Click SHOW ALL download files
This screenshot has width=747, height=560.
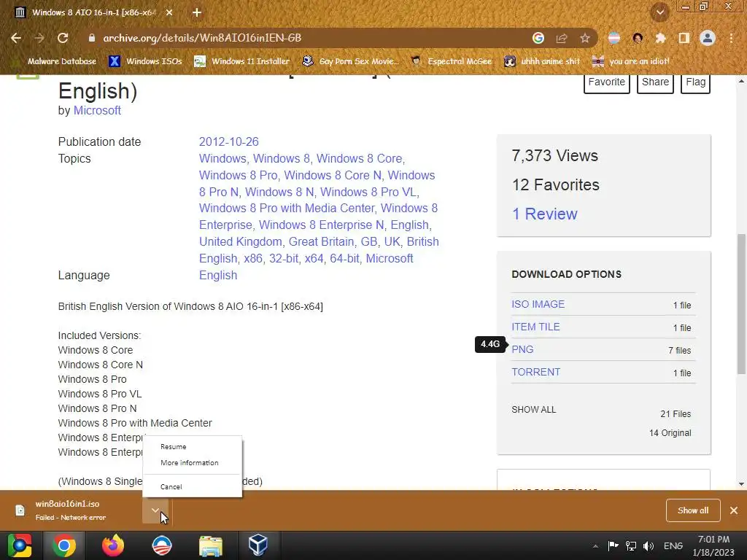533,410
